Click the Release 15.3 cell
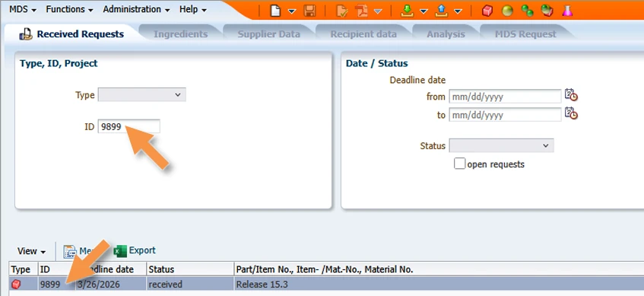 pos(439,284)
